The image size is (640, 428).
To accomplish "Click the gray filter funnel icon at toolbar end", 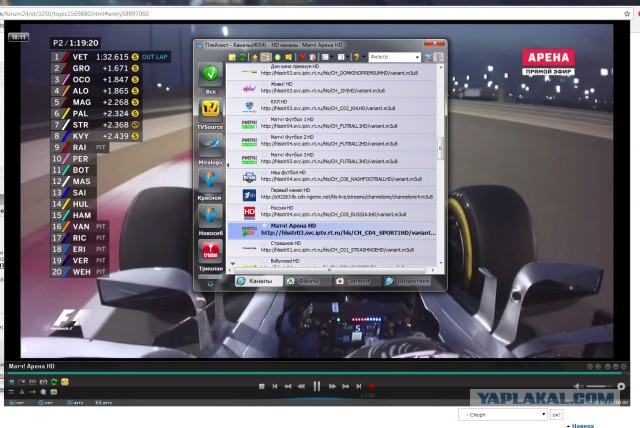I will [439, 57].
